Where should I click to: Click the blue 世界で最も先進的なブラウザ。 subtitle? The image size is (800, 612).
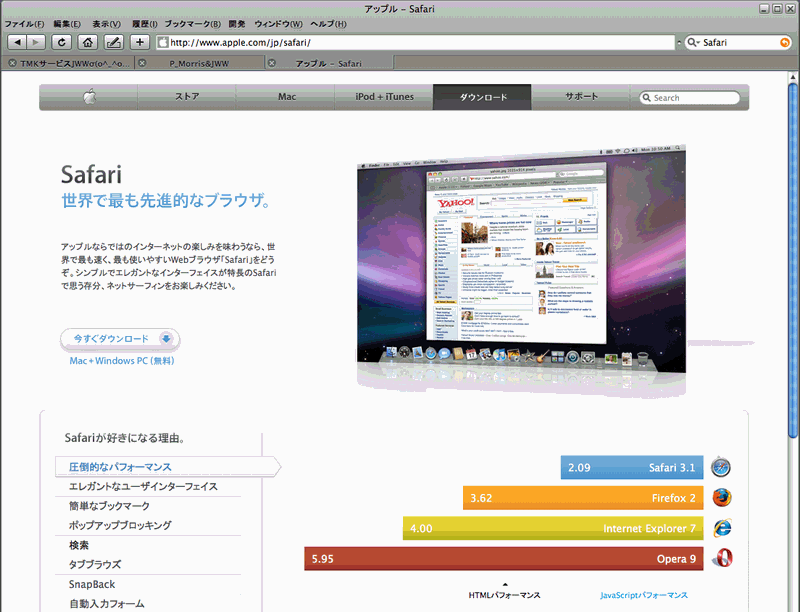[x=166, y=200]
